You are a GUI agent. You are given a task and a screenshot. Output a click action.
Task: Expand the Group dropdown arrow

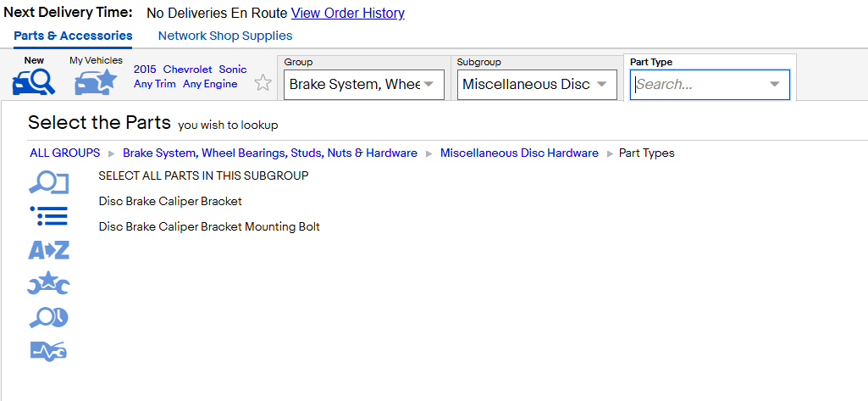coord(428,84)
